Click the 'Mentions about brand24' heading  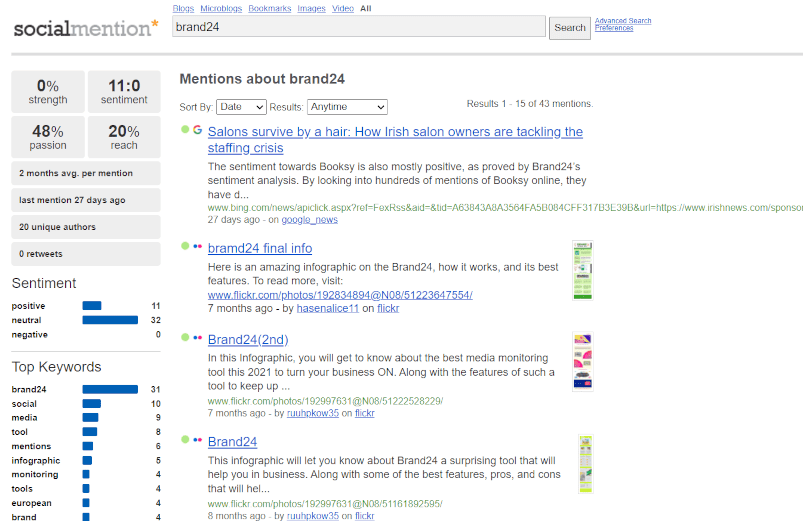[x=262, y=79]
